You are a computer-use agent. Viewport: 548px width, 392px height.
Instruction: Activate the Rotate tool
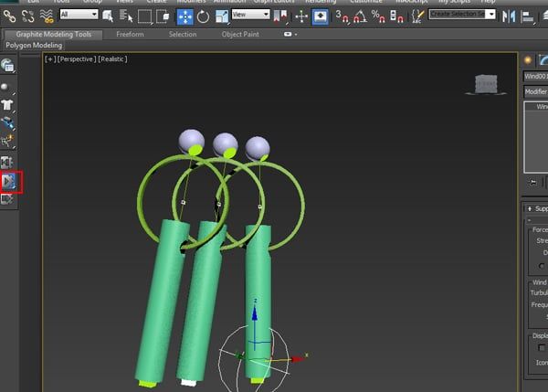[x=203, y=16]
